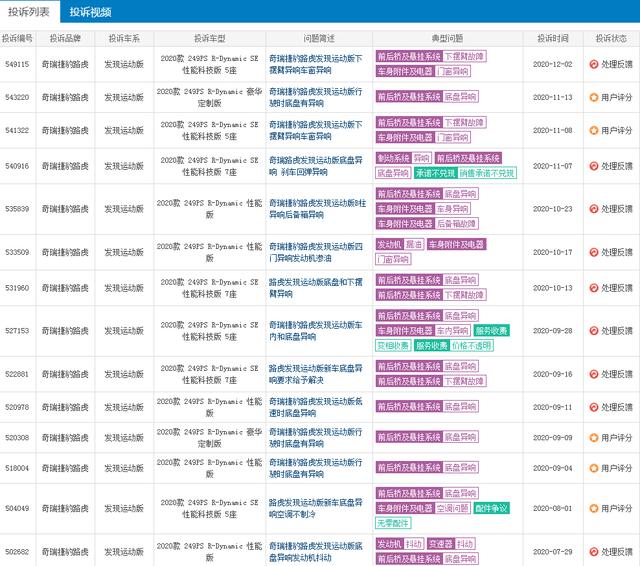Switch to the 投诉视频 tab
This screenshot has width=640, height=566.
pyautogui.click(x=90, y=12)
